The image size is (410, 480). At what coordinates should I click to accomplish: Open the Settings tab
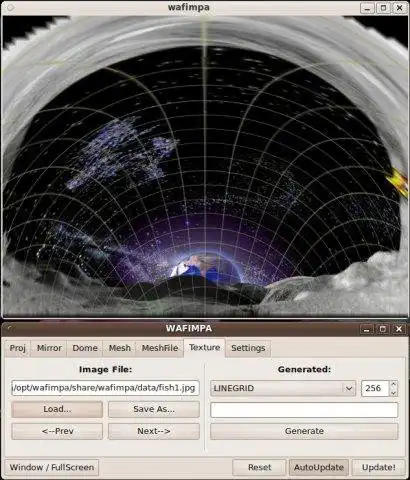point(248,348)
